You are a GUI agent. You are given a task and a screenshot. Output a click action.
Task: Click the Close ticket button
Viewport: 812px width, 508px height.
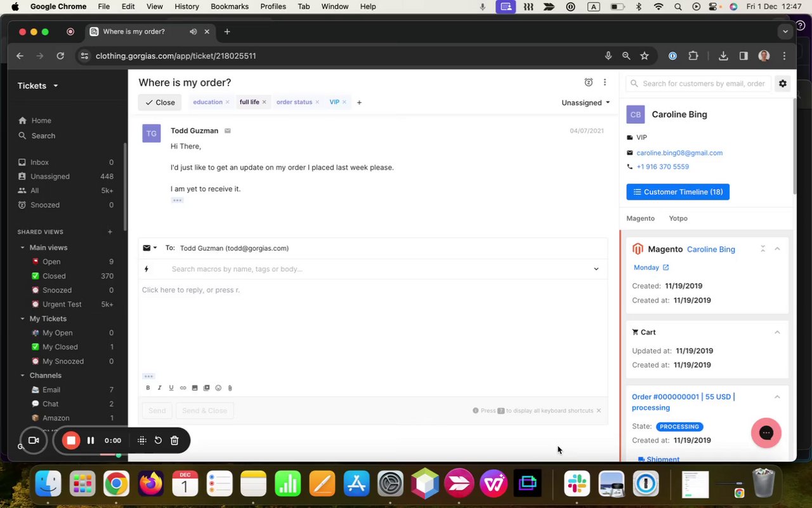pyautogui.click(x=160, y=102)
